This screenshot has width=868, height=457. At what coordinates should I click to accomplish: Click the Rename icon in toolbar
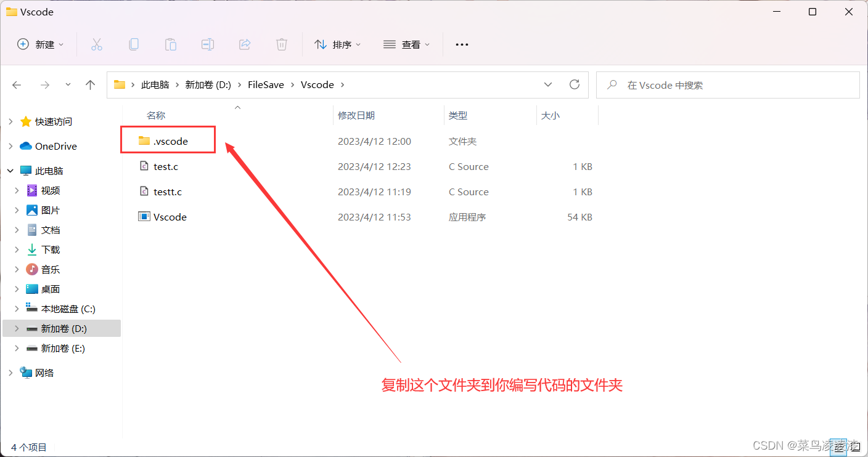(208, 44)
